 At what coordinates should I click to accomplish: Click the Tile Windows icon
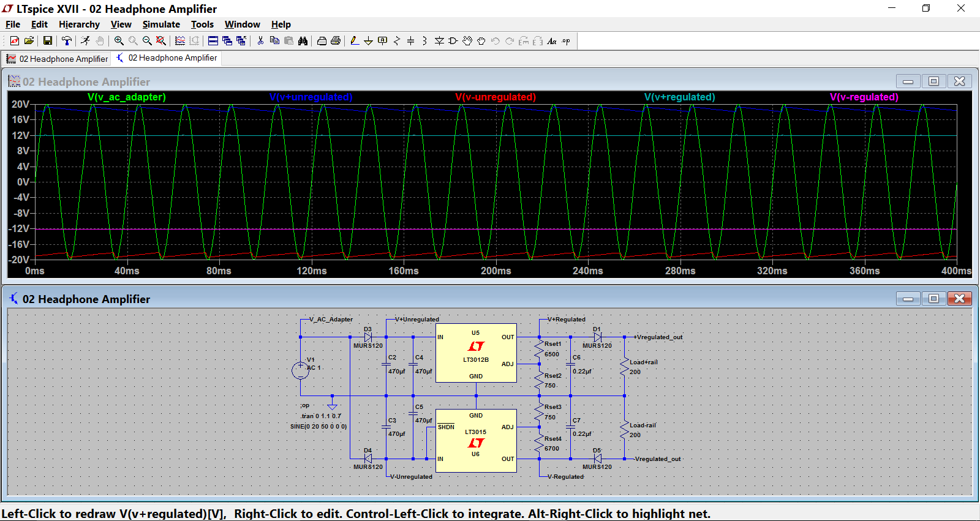(213, 41)
